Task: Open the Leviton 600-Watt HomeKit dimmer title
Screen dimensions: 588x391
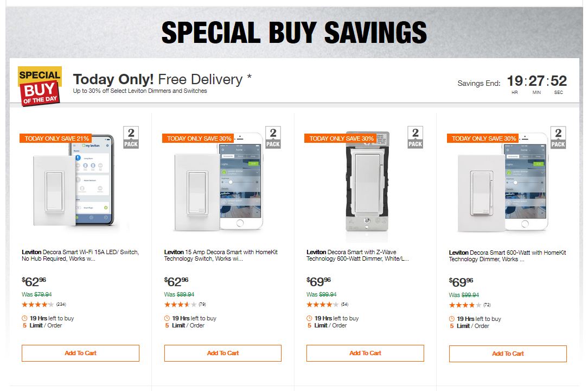Action: pos(507,256)
